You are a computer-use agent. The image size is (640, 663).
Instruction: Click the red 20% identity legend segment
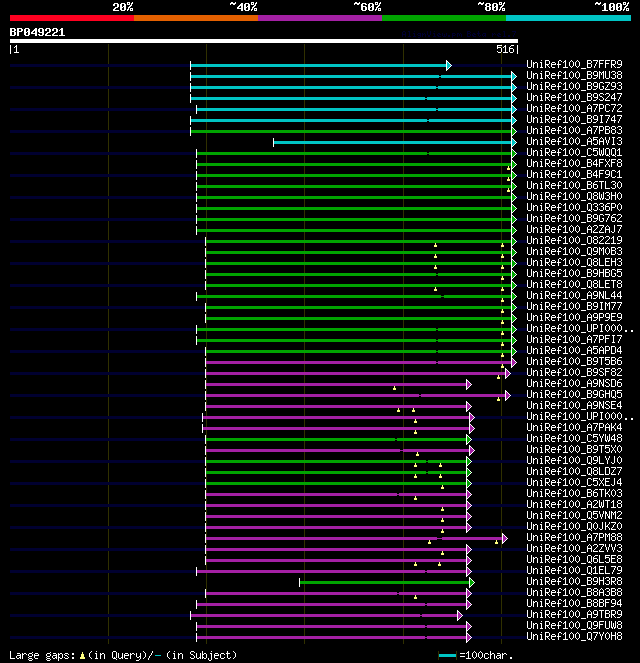click(72, 18)
